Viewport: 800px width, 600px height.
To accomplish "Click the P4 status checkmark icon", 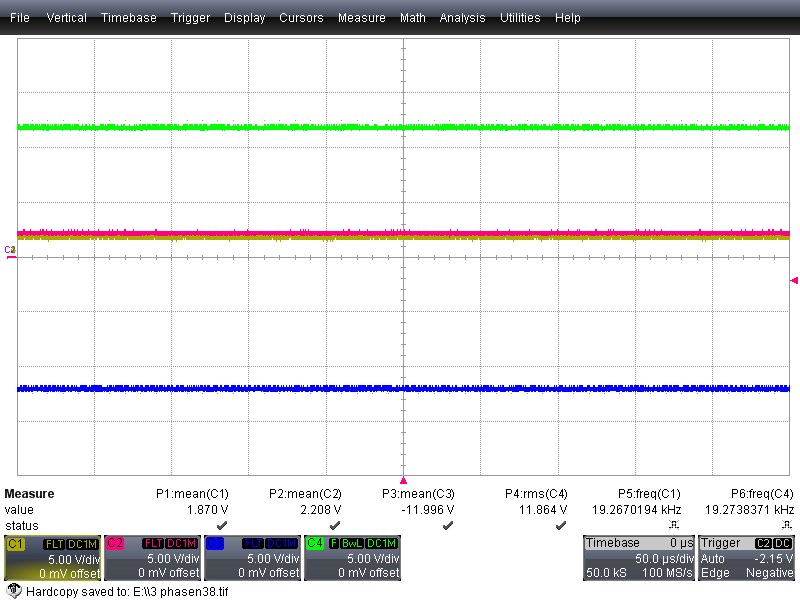I will pyautogui.click(x=561, y=525).
